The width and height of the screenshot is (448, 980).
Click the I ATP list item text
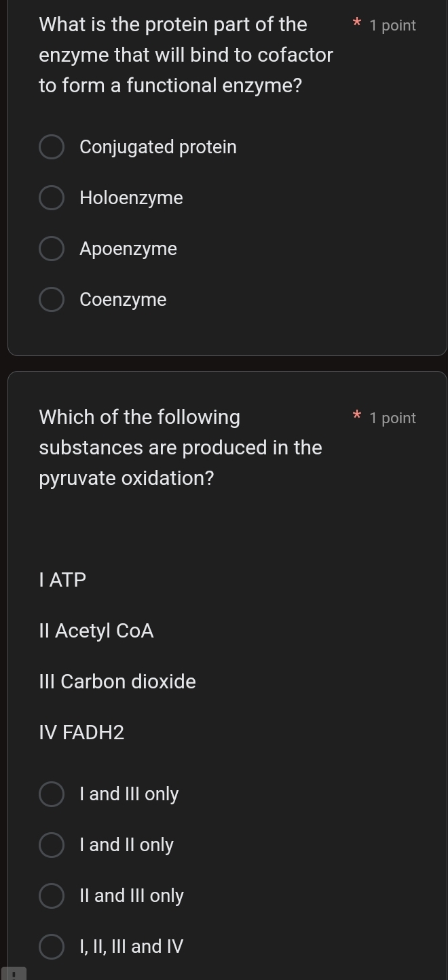(62, 580)
